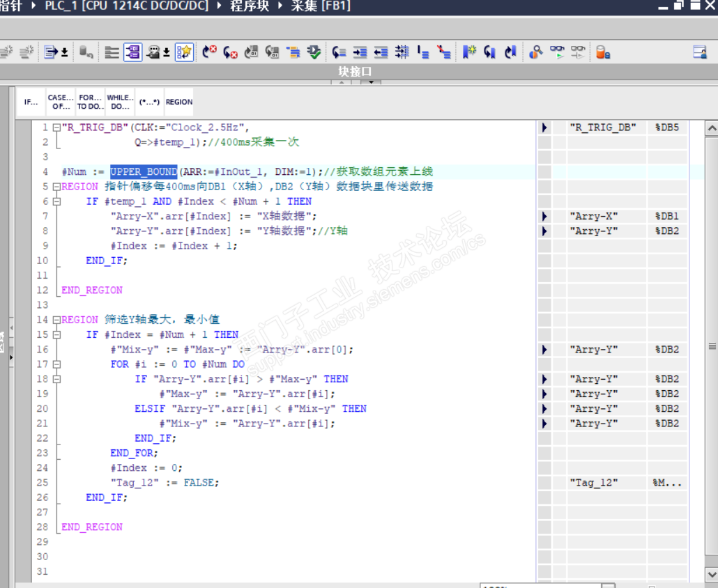
Task: Click the vertical scrollbar up arrow
Action: point(712,128)
